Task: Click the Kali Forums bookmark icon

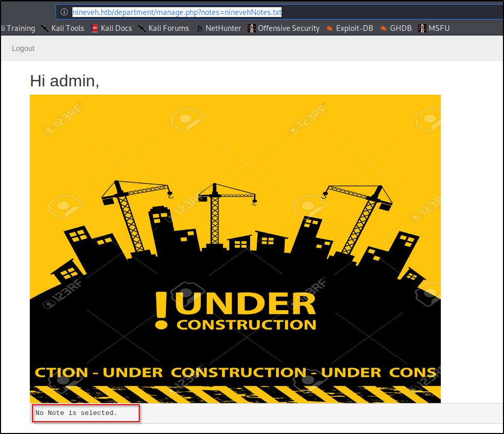Action: click(x=142, y=29)
